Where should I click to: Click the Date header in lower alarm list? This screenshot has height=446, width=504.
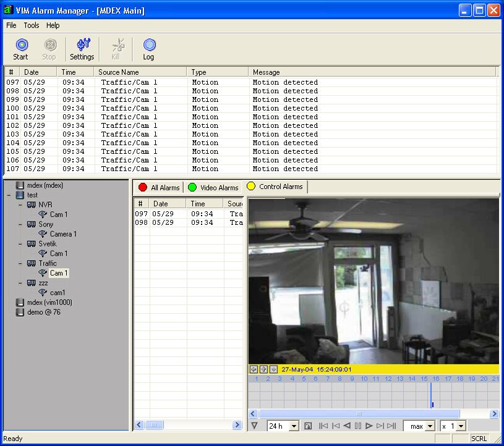pos(168,204)
